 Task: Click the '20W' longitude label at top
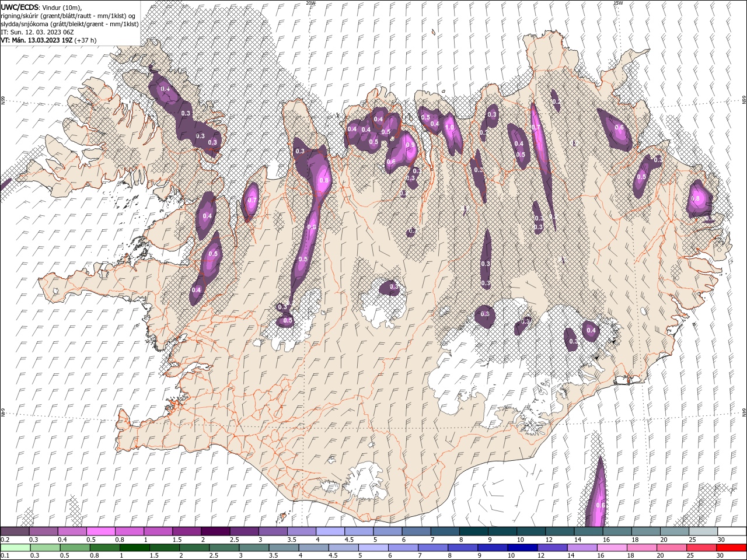(310, 3)
